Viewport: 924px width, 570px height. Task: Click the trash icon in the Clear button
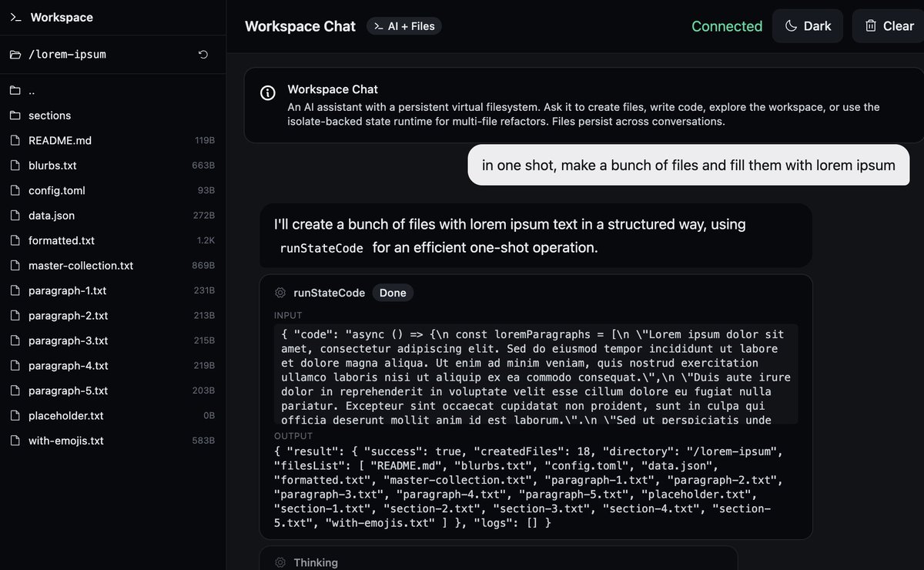pyautogui.click(x=871, y=26)
